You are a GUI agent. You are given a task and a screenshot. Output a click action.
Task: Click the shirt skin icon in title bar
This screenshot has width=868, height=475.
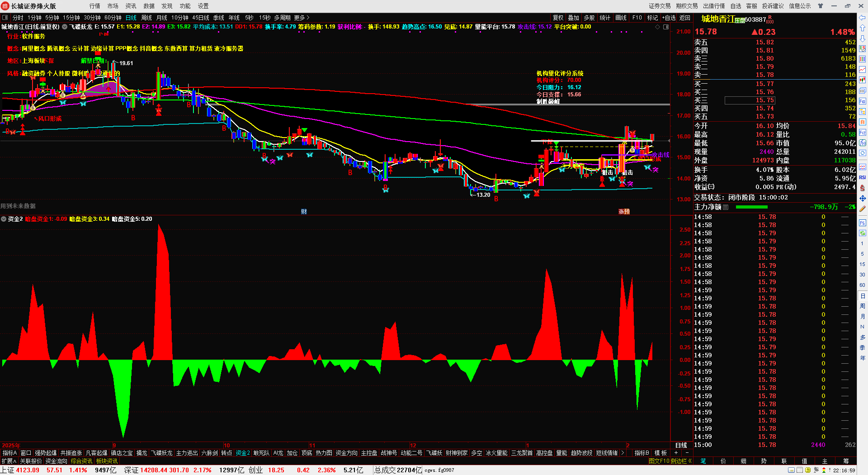[821, 6]
